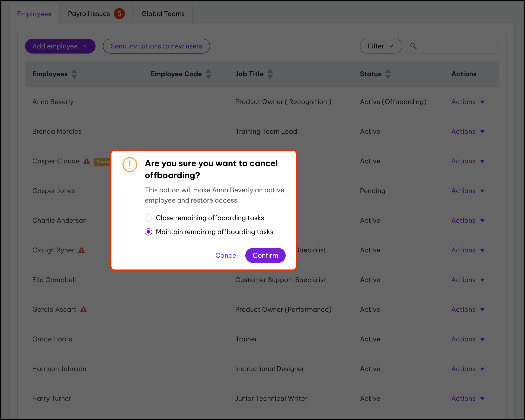Click the search magnifier icon
The width and height of the screenshot is (525, 420).
[413, 46]
